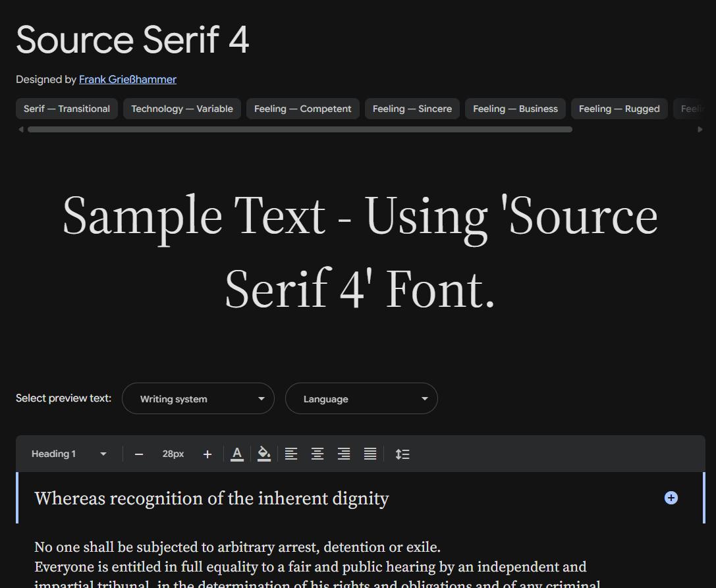
Task: Click the 'Everyone is entitled in full equality' line
Action: (310, 566)
